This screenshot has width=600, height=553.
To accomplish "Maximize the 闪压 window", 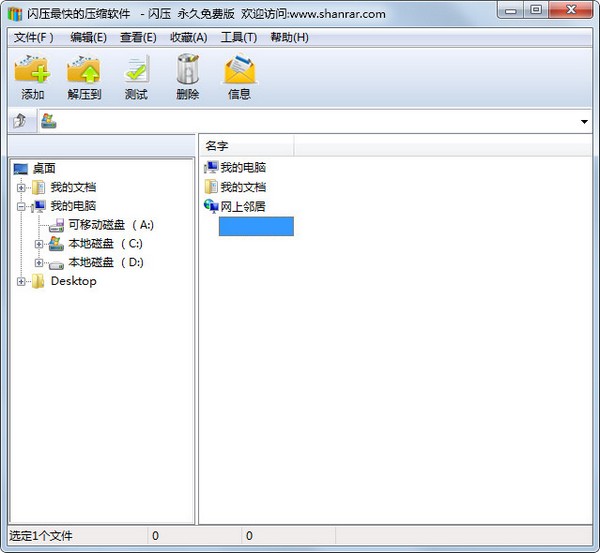I will [x=536, y=10].
